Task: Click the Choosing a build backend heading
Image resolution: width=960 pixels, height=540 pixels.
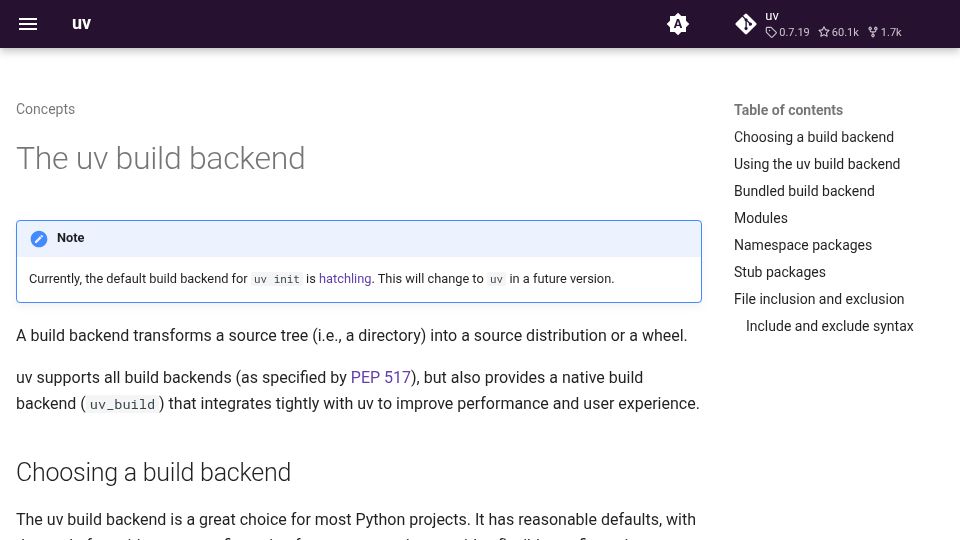Action: 154,473
